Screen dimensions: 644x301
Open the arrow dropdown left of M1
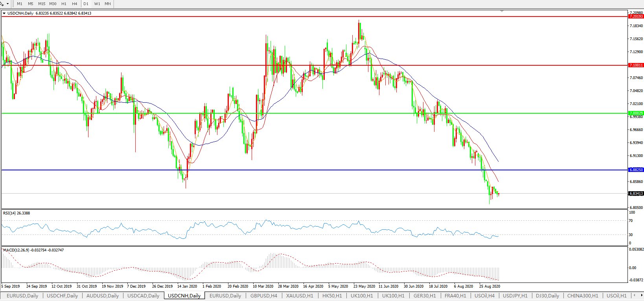7,4
